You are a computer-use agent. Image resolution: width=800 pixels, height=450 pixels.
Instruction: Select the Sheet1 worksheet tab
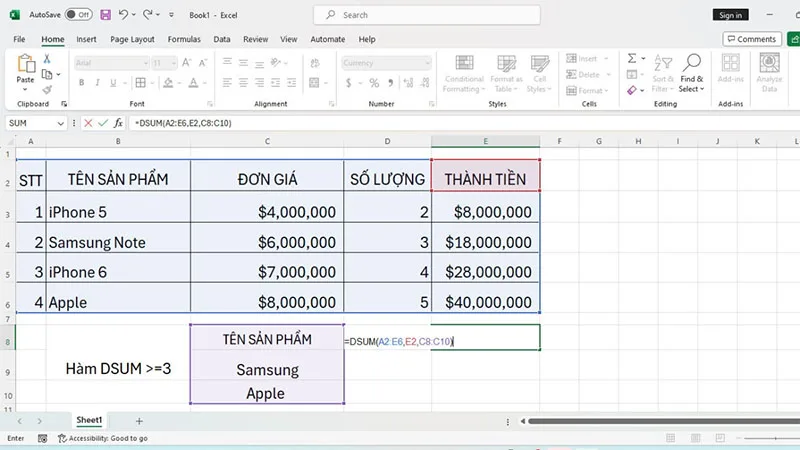tap(89, 420)
